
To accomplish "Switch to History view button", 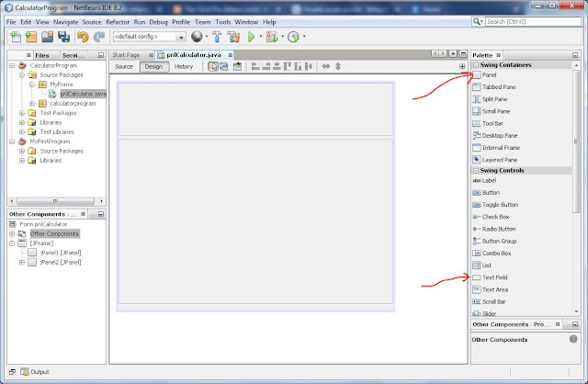I will [184, 67].
